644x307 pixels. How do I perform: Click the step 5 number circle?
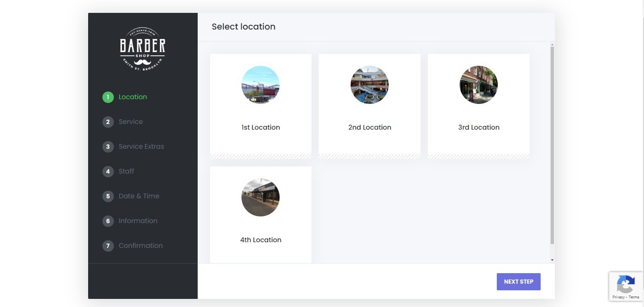[x=108, y=196]
